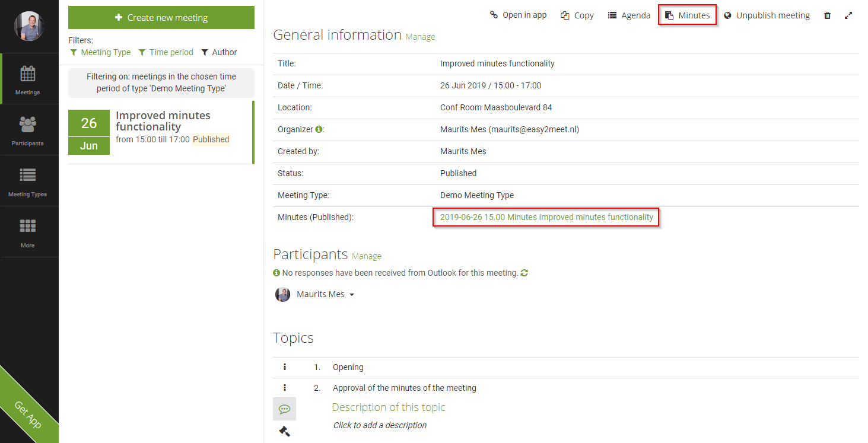Delete meeting with trash icon
The width and height of the screenshot is (868, 443).
point(827,15)
